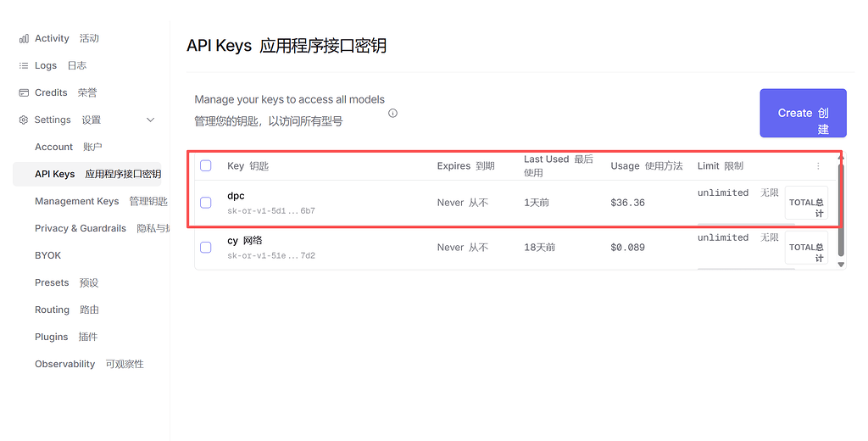Tick the checkbox for the dpc key
868x441 pixels.
206,203
